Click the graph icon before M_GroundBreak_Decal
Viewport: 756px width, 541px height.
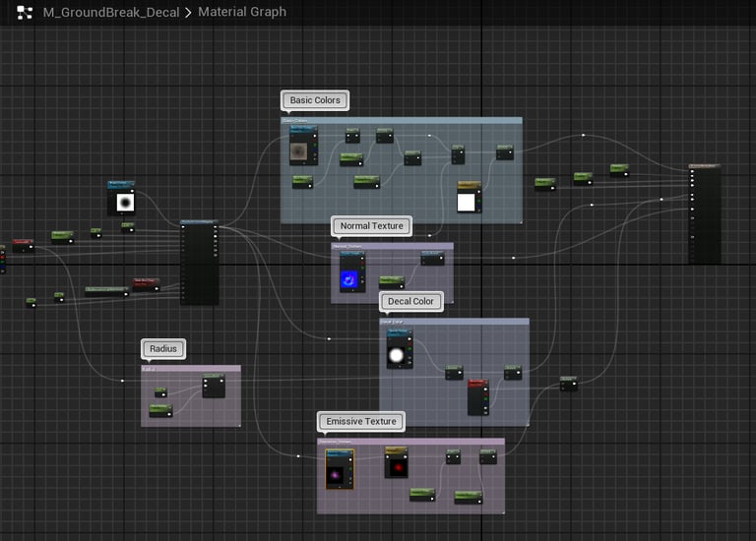pos(25,12)
